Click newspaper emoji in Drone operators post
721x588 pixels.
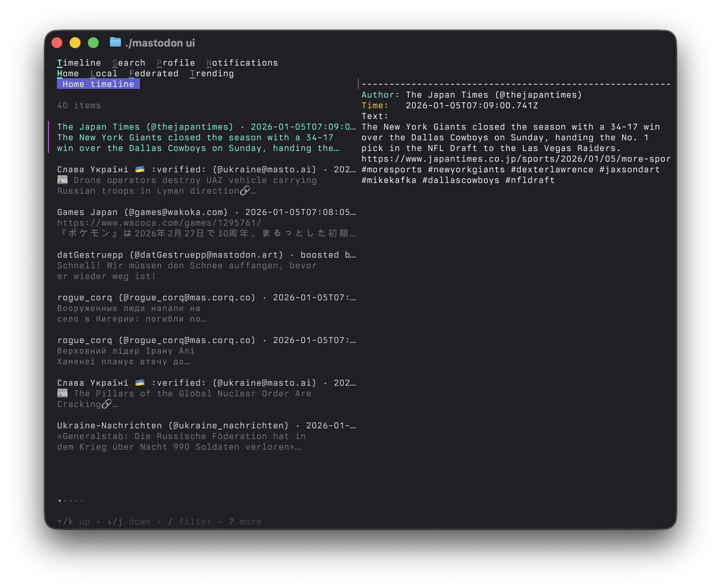[x=62, y=180]
